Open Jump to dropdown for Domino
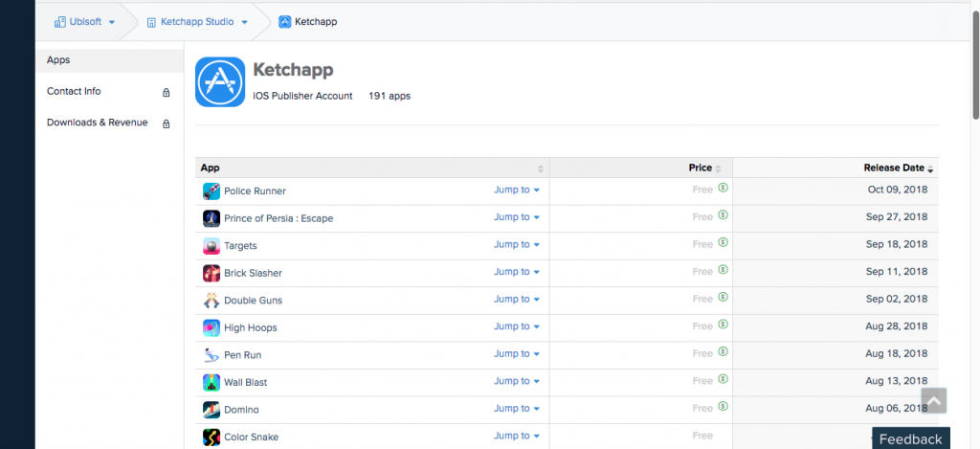Viewport: 980px width, 449px height. pyautogui.click(x=517, y=409)
